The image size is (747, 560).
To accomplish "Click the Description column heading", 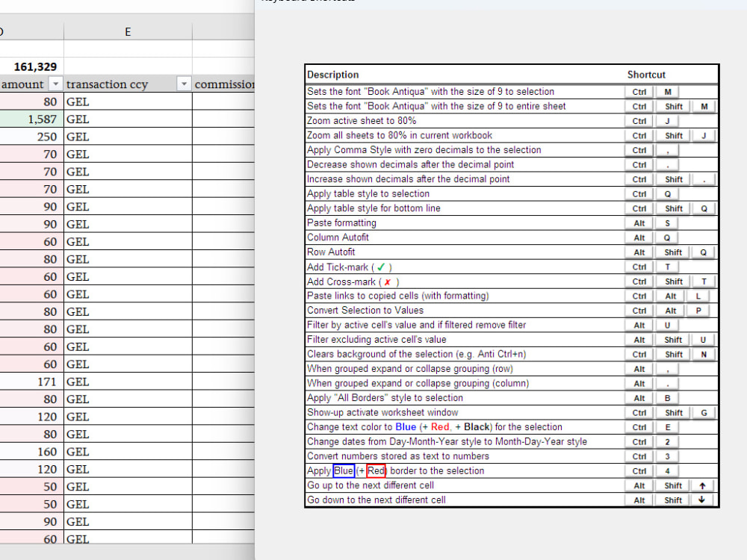I will 333,75.
